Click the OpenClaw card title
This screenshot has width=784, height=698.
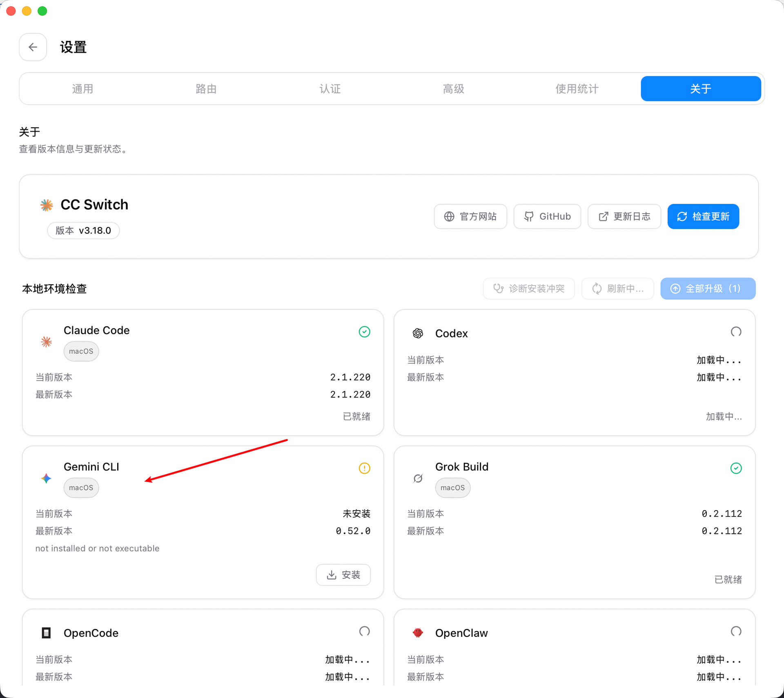coord(461,633)
